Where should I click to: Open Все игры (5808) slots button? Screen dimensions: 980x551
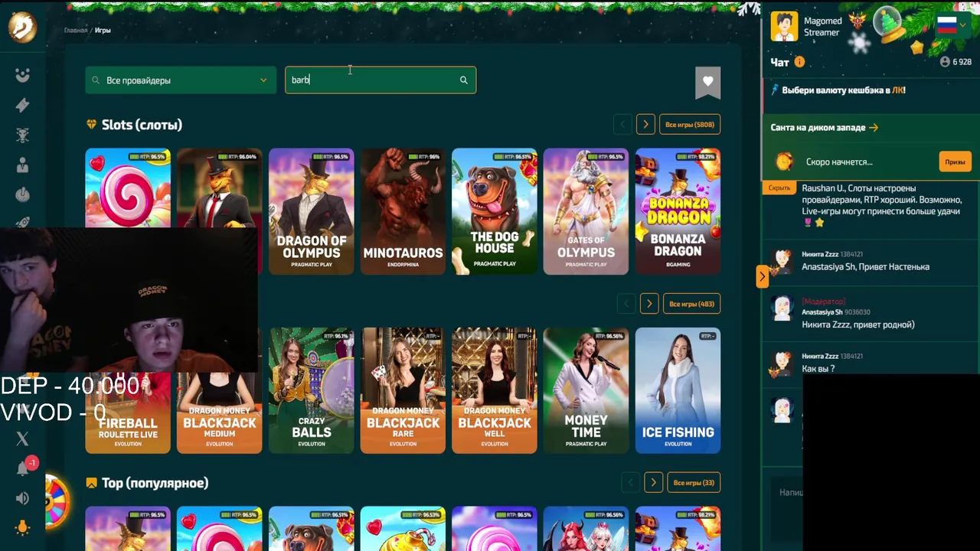tap(690, 125)
